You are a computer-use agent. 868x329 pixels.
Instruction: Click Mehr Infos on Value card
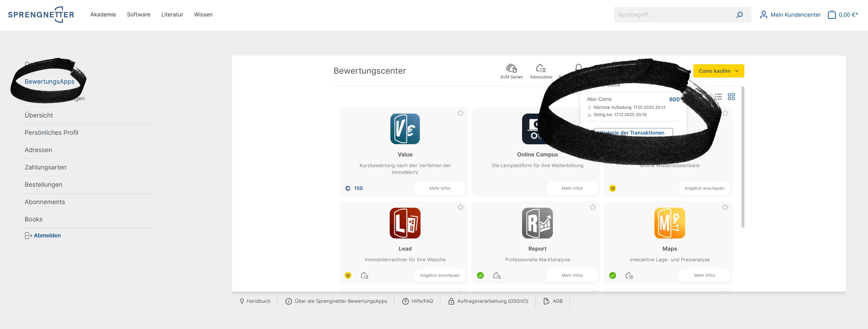click(x=439, y=188)
